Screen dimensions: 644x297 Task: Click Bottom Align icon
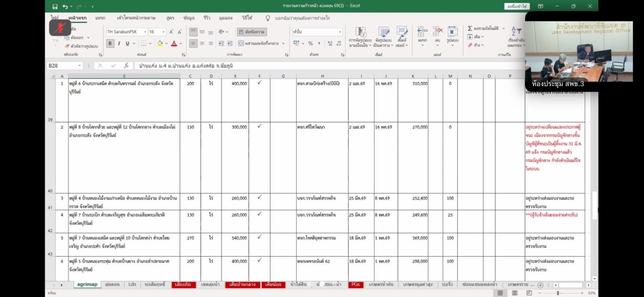(211, 32)
